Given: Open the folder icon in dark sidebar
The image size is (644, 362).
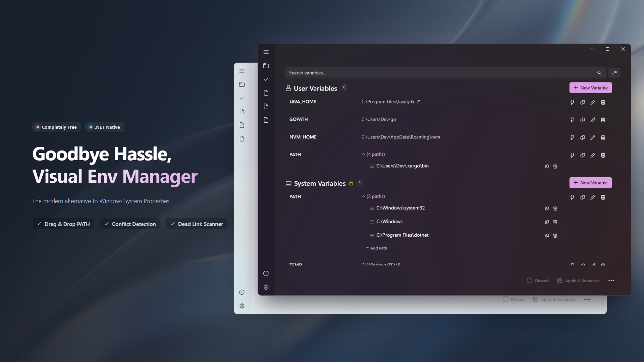Looking at the screenshot, I should [266, 66].
